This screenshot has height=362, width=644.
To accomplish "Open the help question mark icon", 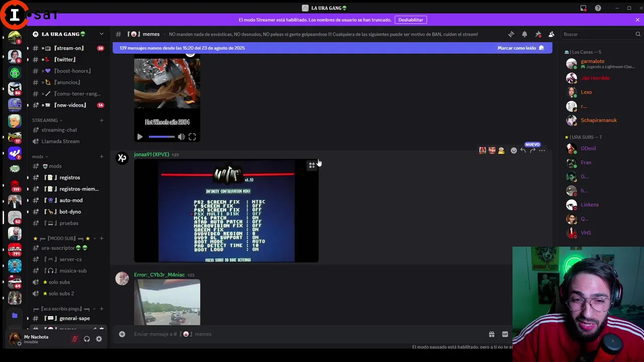I will click(x=598, y=8).
